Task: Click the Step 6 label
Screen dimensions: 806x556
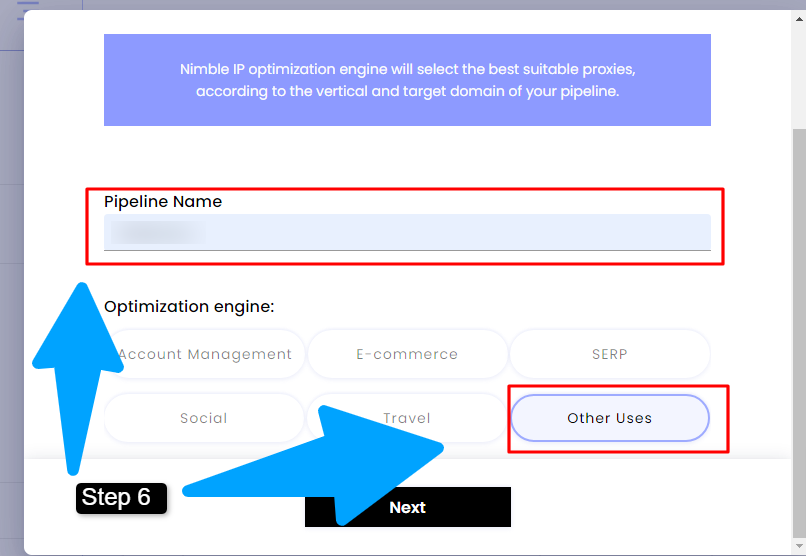Action: (x=121, y=498)
